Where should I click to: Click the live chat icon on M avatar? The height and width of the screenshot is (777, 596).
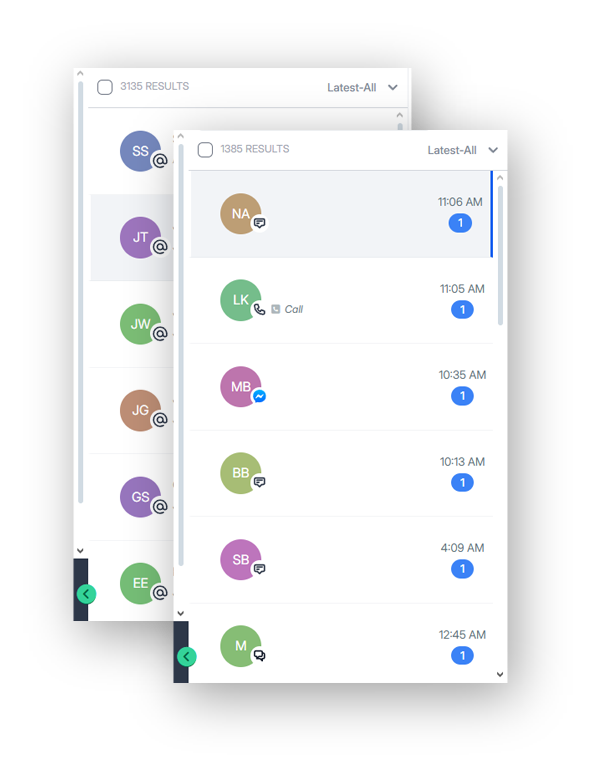(x=260, y=656)
